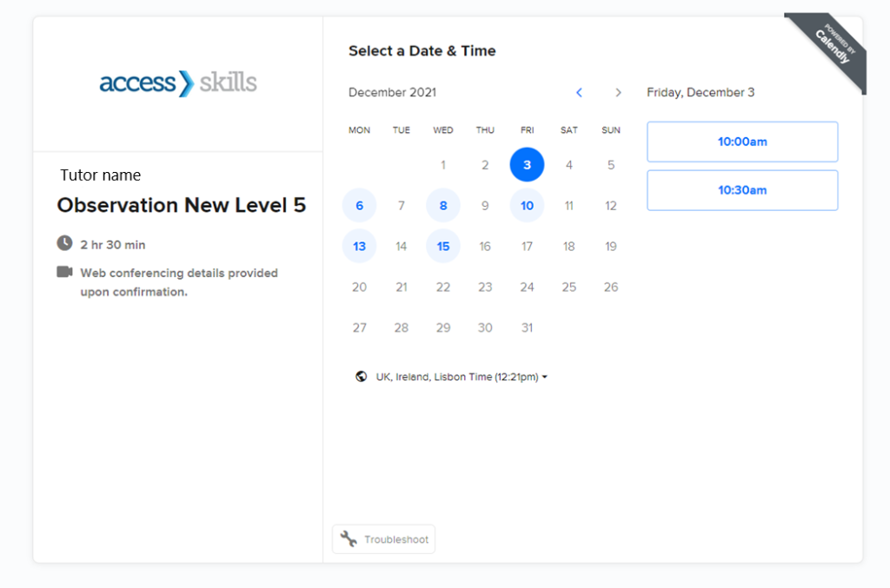
Task: Click the globe timezone icon
Action: coord(361,376)
